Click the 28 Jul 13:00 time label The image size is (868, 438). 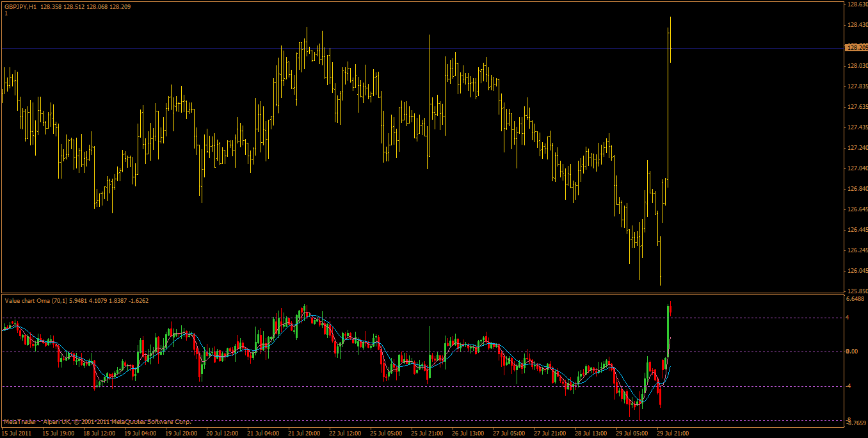coord(591,434)
